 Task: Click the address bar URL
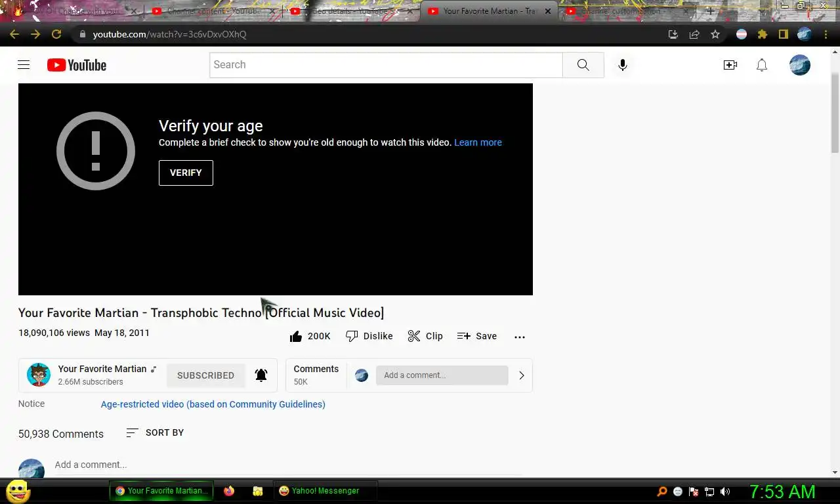pyautogui.click(x=169, y=34)
